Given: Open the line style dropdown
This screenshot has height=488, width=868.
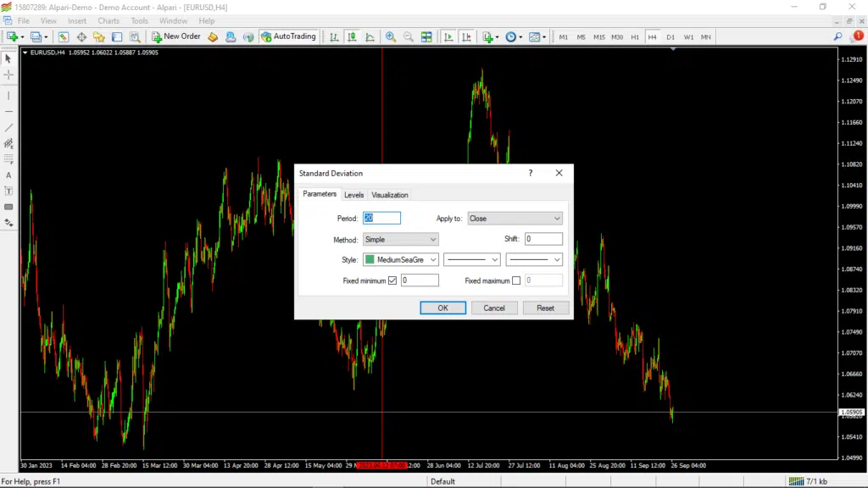Looking at the screenshot, I should point(471,259).
